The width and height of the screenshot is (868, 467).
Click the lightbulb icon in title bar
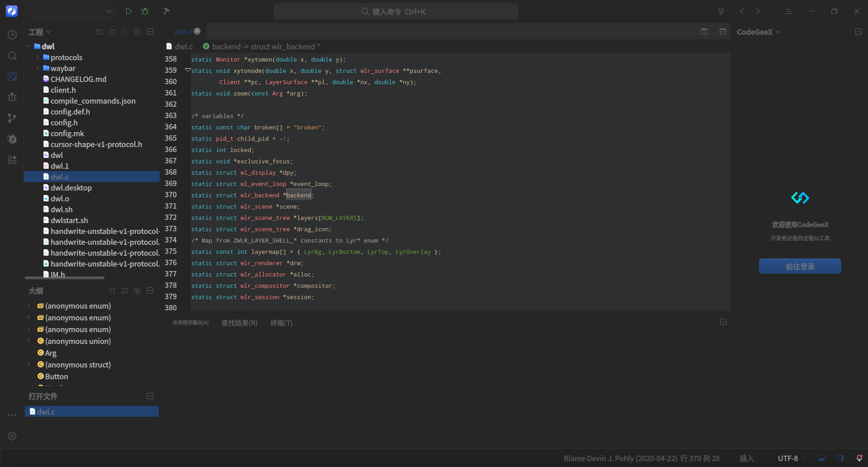point(721,11)
